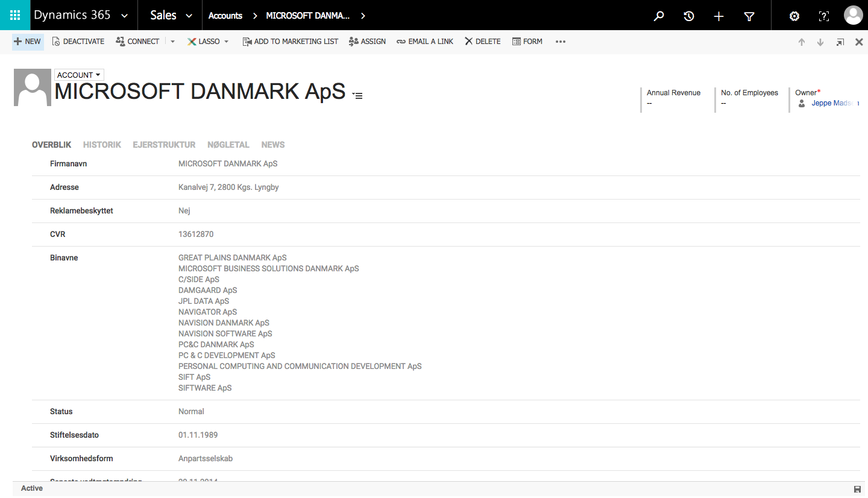
Task: Open owner Jeppe Madsen link
Action: tap(835, 103)
